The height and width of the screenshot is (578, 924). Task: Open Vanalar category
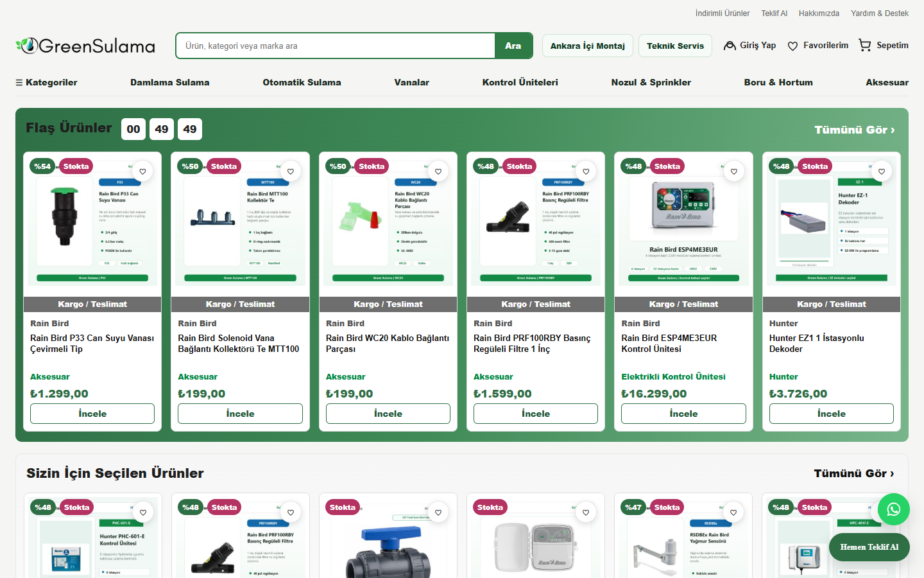point(412,82)
